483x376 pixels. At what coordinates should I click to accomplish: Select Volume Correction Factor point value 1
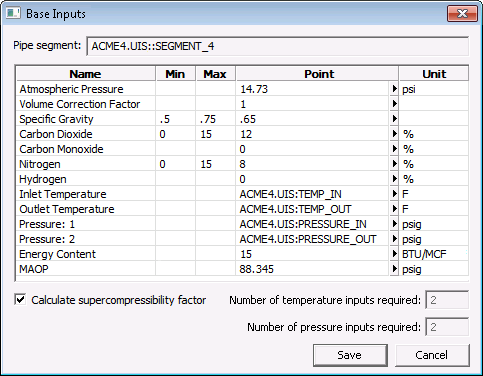[313, 104]
